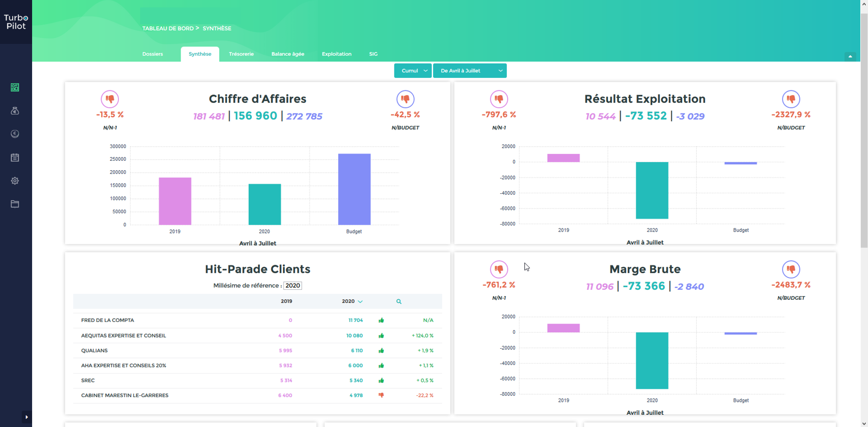
Task: Click the TABLEAU DE BORD breadcrumb link
Action: (168, 29)
